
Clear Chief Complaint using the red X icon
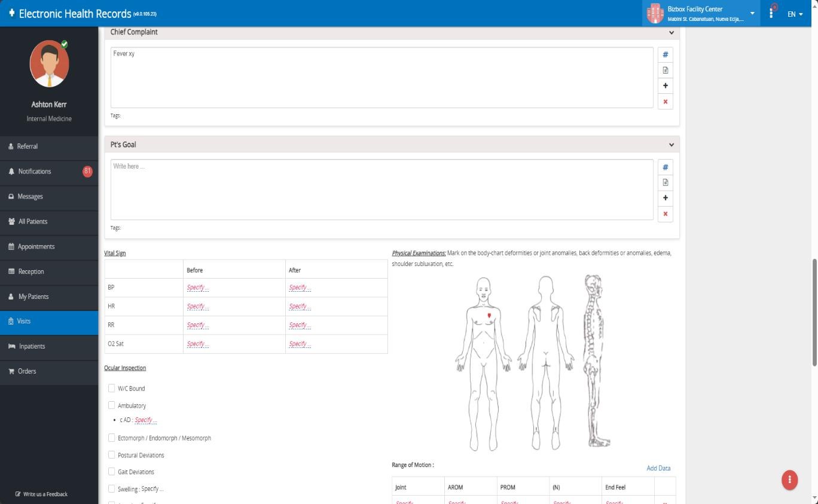pos(665,101)
